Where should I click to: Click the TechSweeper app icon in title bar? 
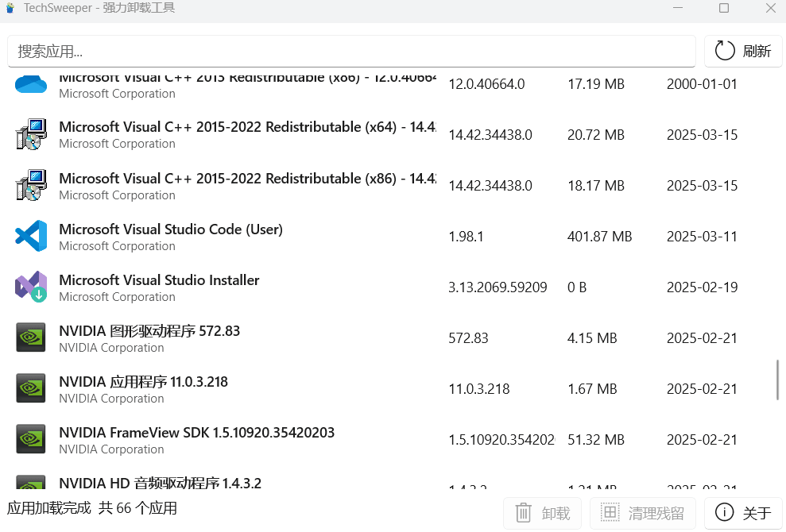(x=10, y=7)
